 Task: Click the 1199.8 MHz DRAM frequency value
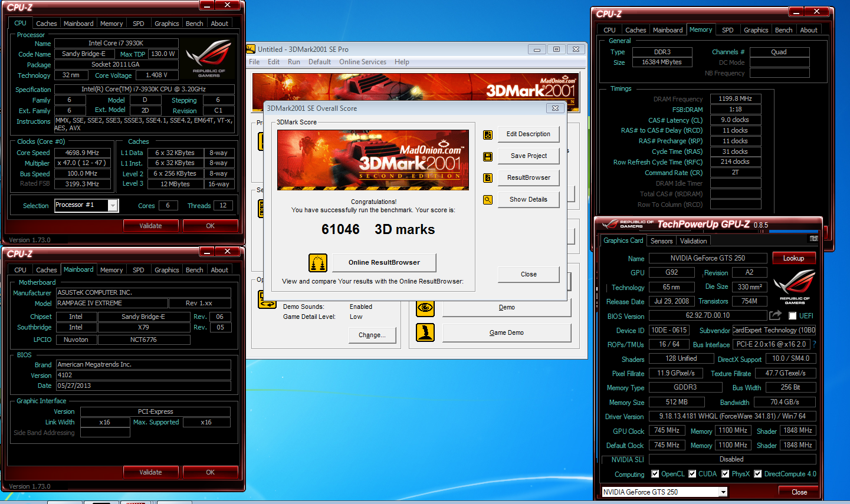(x=736, y=99)
